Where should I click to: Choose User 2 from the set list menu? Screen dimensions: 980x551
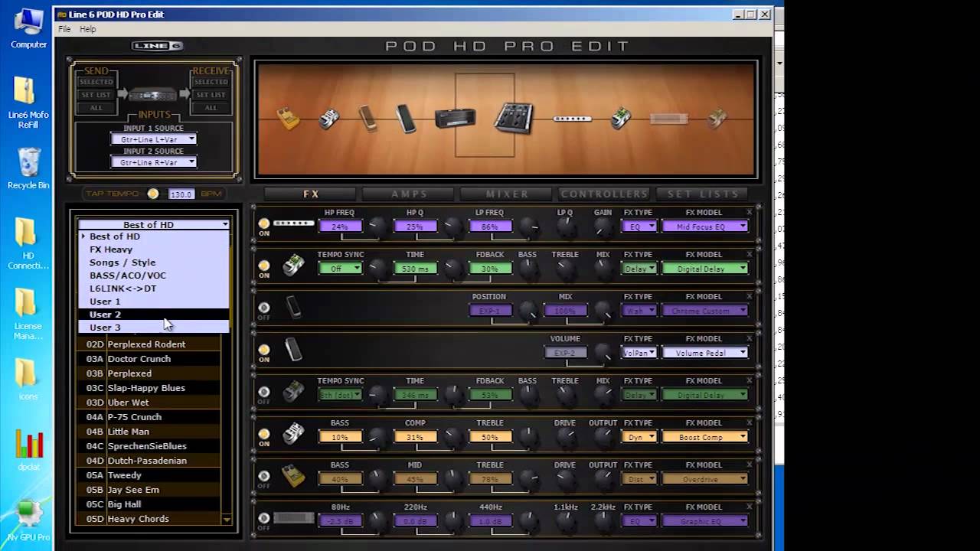pyautogui.click(x=106, y=315)
